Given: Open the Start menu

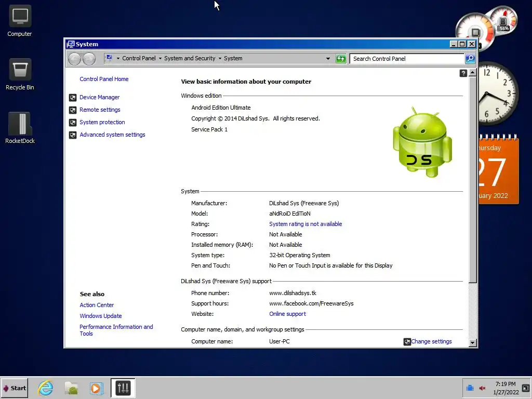Looking at the screenshot, I should [15, 388].
